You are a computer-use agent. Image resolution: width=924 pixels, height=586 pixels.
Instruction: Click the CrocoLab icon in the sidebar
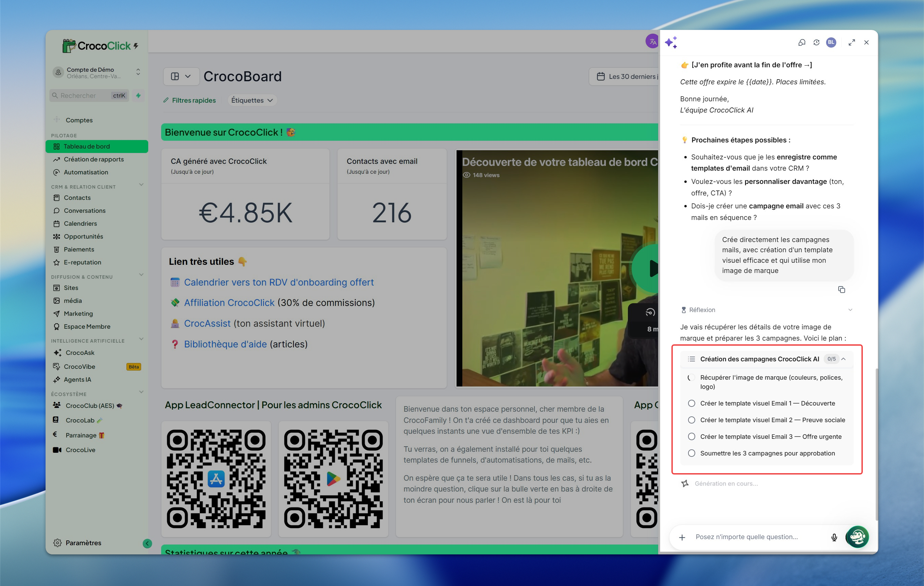[x=56, y=420]
